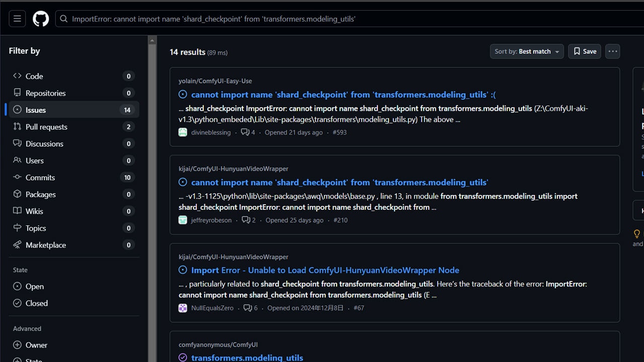
Task: View 4 comments on issue #593
Action: pyautogui.click(x=248, y=132)
